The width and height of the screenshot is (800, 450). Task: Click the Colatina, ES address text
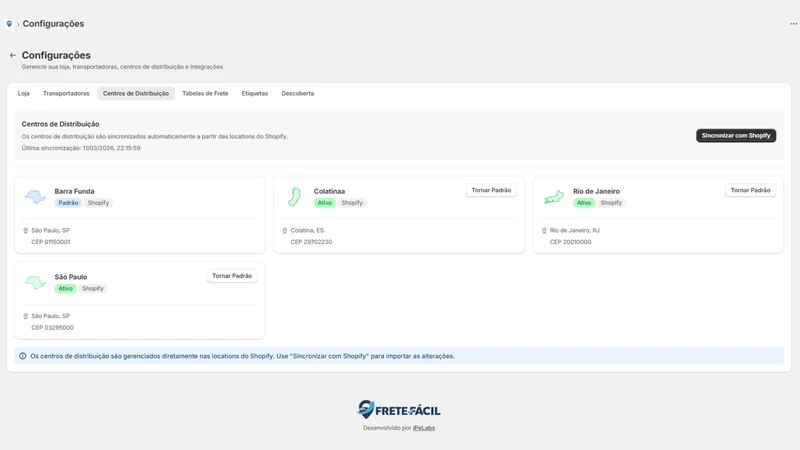[307, 231]
